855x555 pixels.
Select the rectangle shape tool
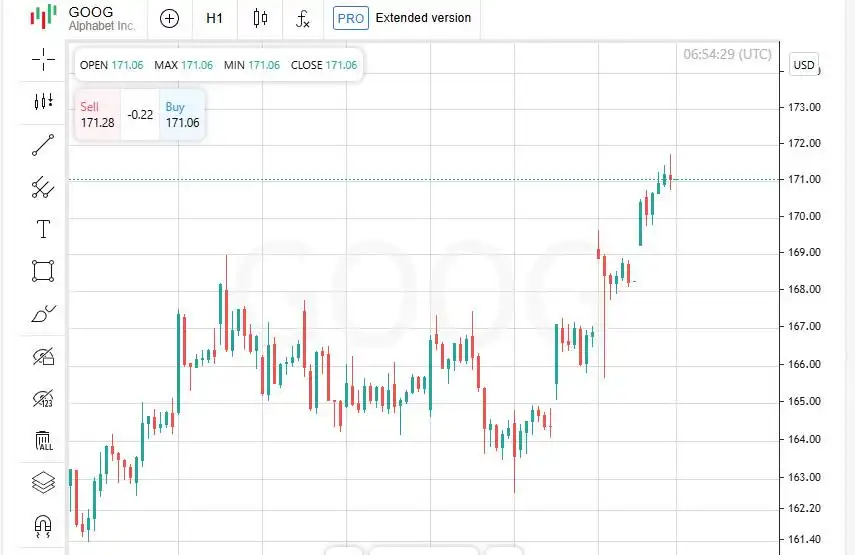tap(43, 271)
